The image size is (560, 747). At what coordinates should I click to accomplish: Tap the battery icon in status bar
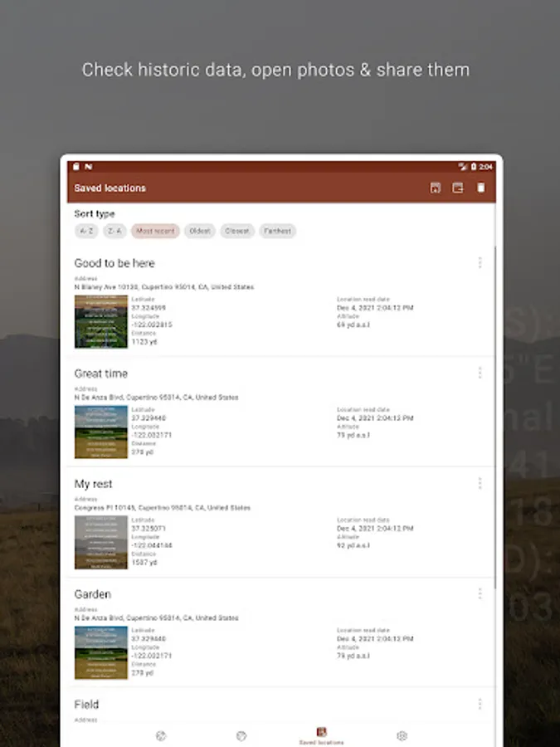[474, 167]
